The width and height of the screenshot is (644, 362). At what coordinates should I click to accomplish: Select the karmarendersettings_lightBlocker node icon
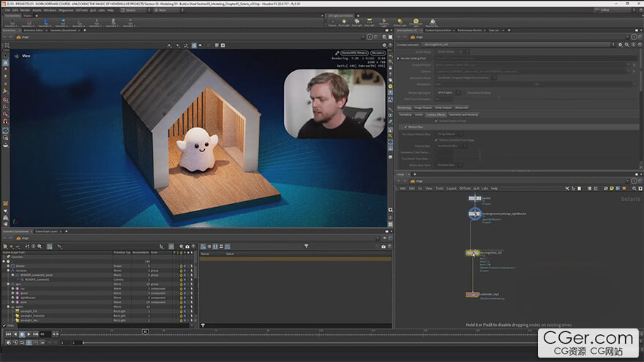tap(475, 214)
